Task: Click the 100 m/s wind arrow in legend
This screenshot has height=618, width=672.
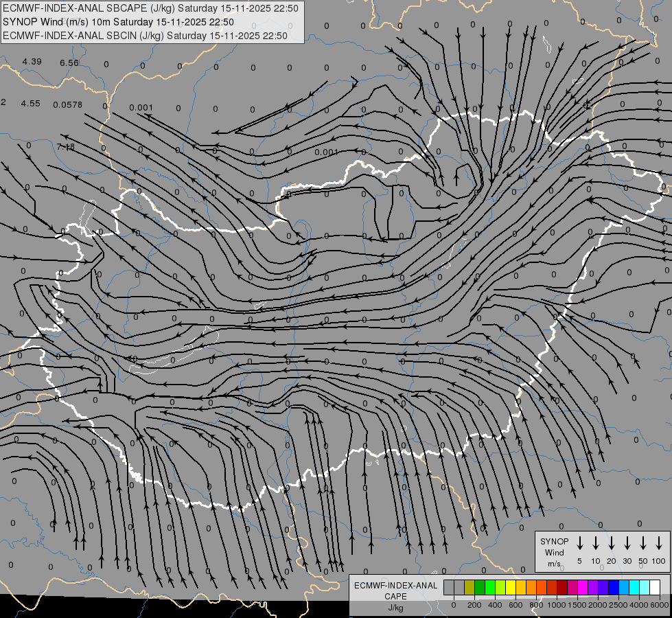Action: (659, 543)
